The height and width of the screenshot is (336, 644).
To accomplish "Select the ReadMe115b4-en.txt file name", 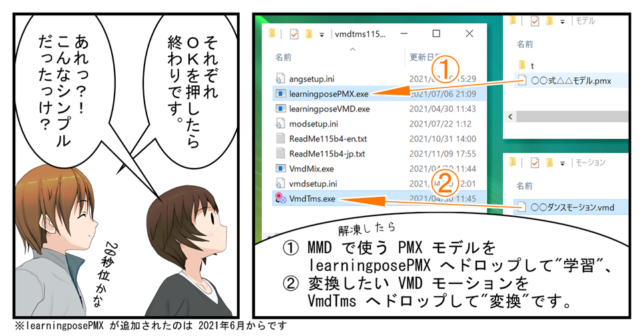I will [328, 139].
